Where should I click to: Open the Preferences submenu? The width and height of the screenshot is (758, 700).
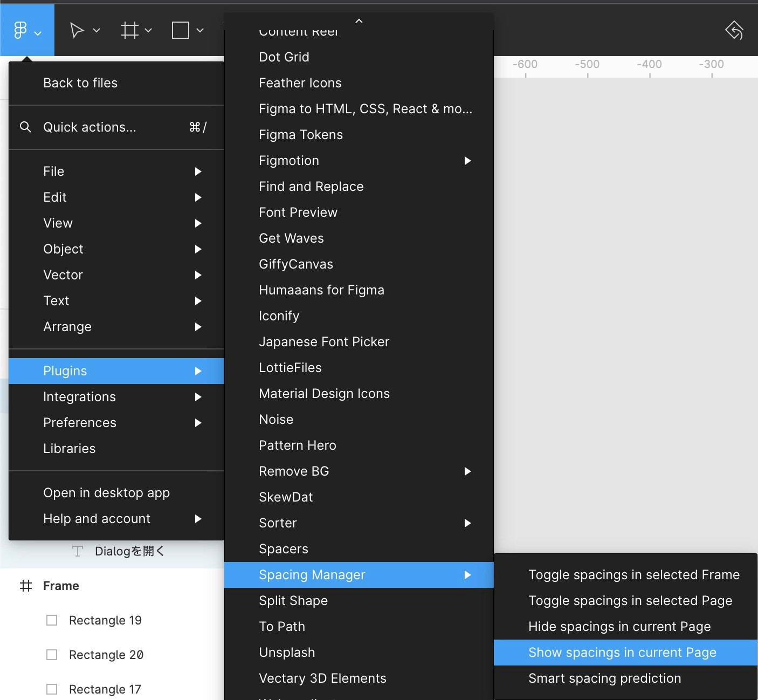(116, 423)
